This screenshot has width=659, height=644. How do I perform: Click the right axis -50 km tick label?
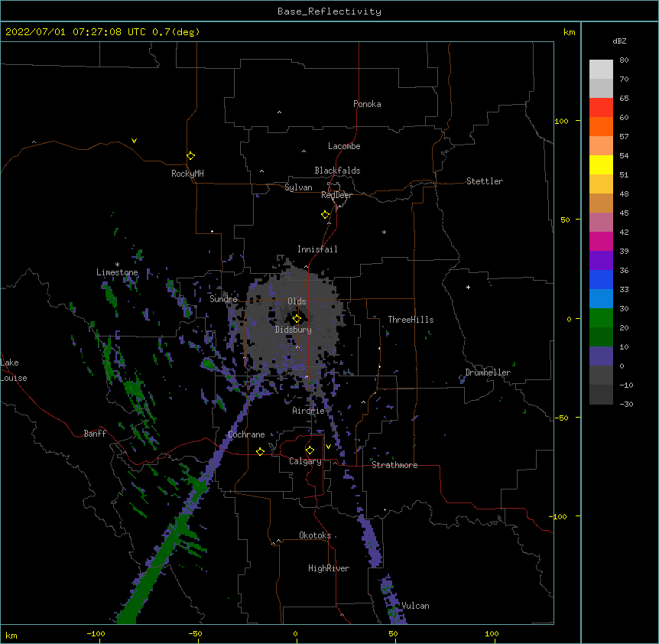561,418
